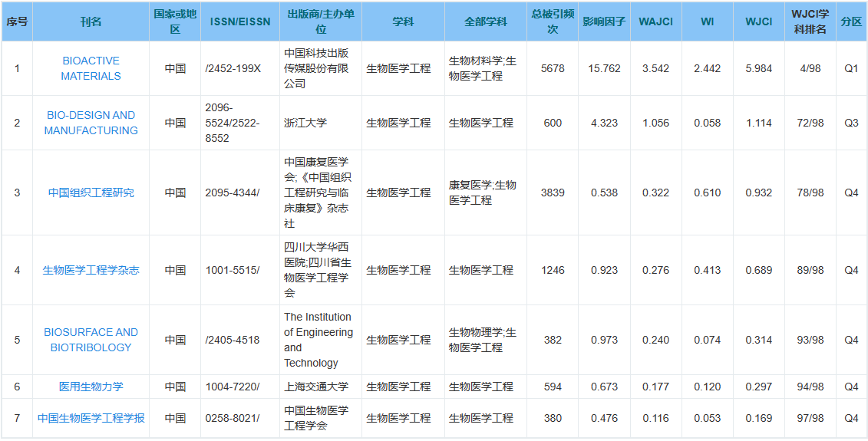Select the impact factor value 0.973
868x441 pixels.
pos(604,340)
